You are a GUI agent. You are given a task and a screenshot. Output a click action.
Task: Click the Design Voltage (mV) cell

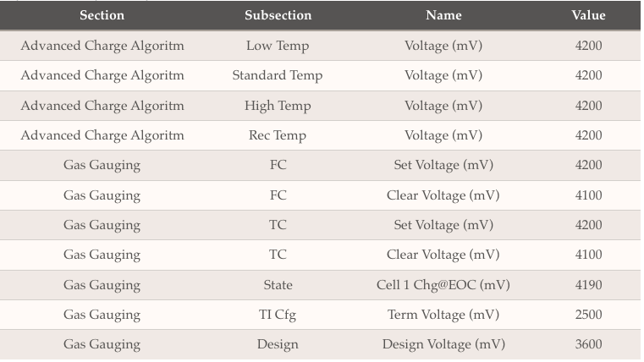[443, 344]
